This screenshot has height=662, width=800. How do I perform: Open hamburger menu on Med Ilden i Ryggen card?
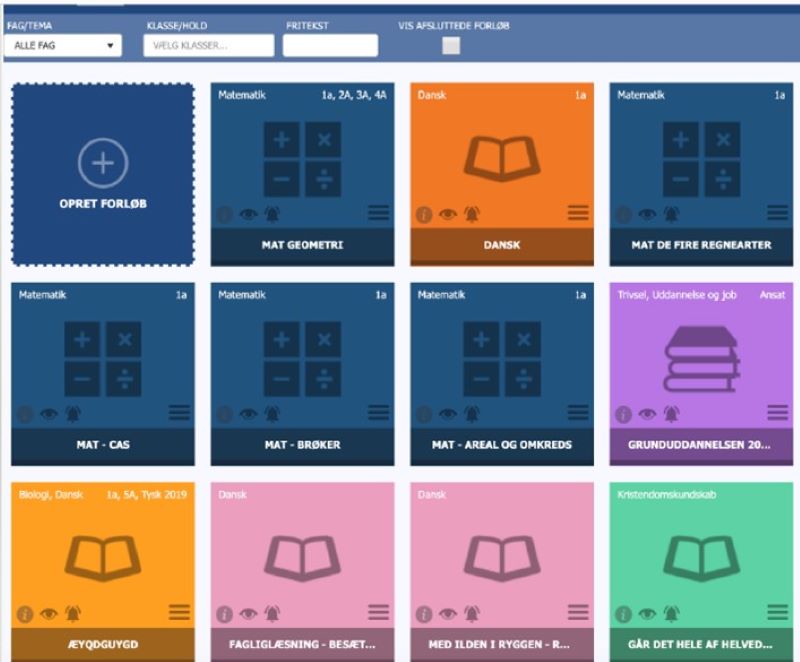pos(578,612)
